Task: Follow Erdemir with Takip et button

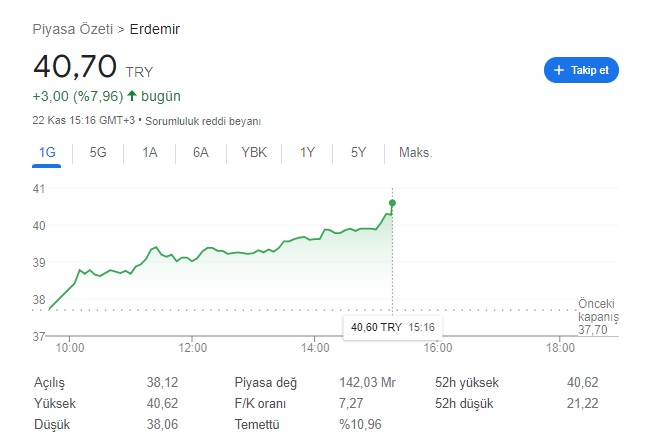Action: 581,70
